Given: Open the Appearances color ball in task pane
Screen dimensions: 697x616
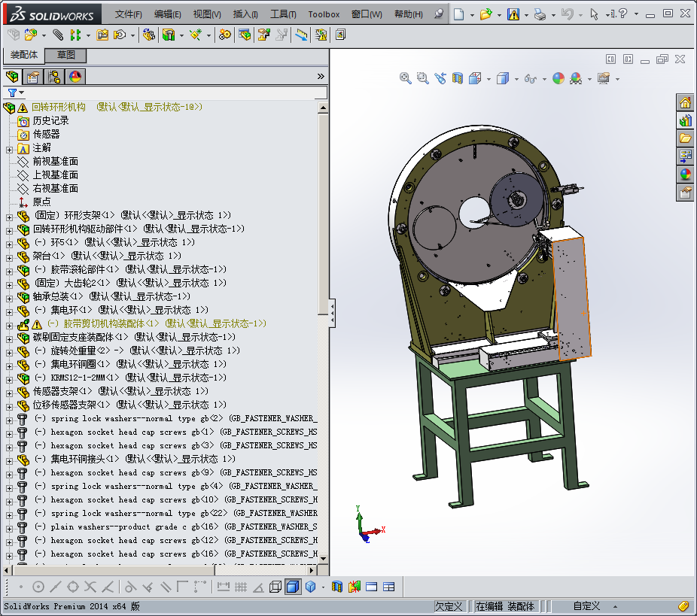Looking at the screenshot, I should (686, 174).
